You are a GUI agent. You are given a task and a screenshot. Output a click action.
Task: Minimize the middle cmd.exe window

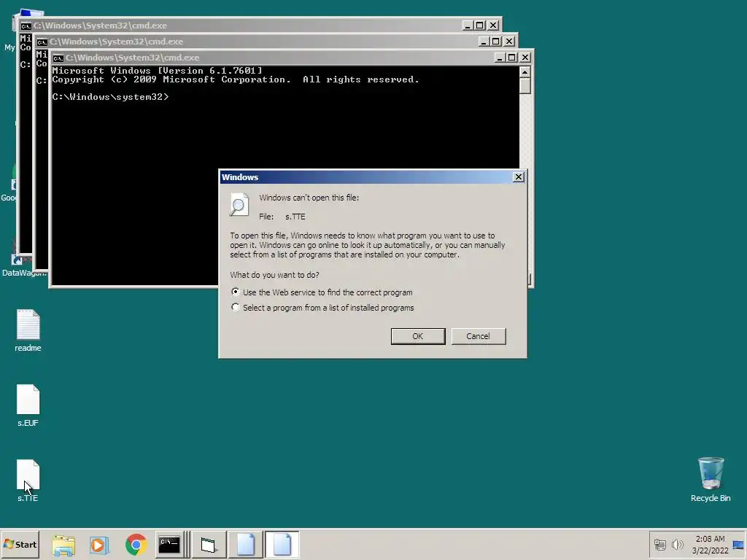483,42
